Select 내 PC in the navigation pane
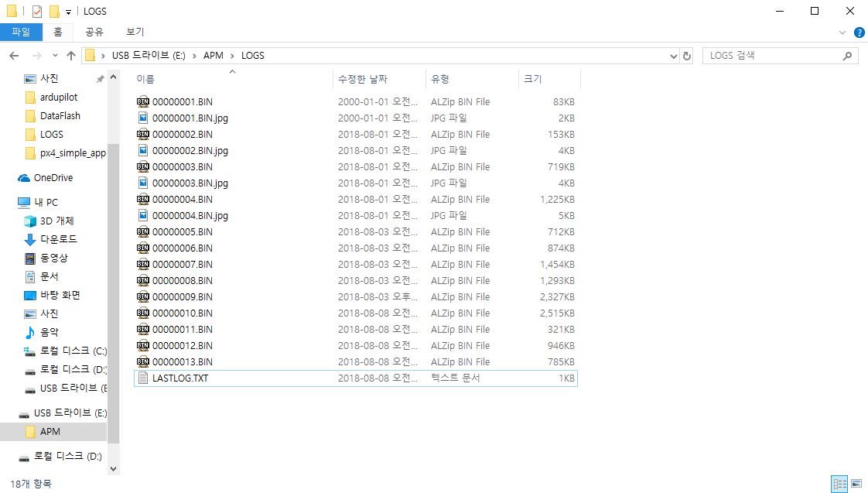The width and height of the screenshot is (868, 493). (46, 202)
